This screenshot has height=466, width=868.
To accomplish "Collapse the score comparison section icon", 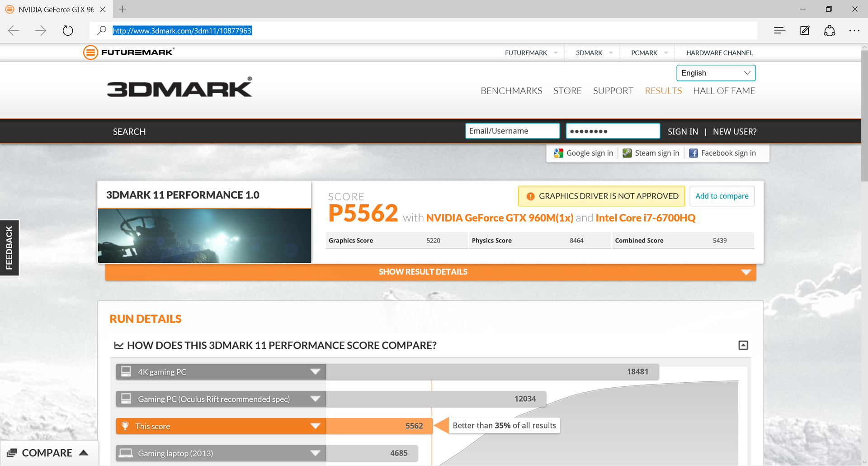I will 743,346.
